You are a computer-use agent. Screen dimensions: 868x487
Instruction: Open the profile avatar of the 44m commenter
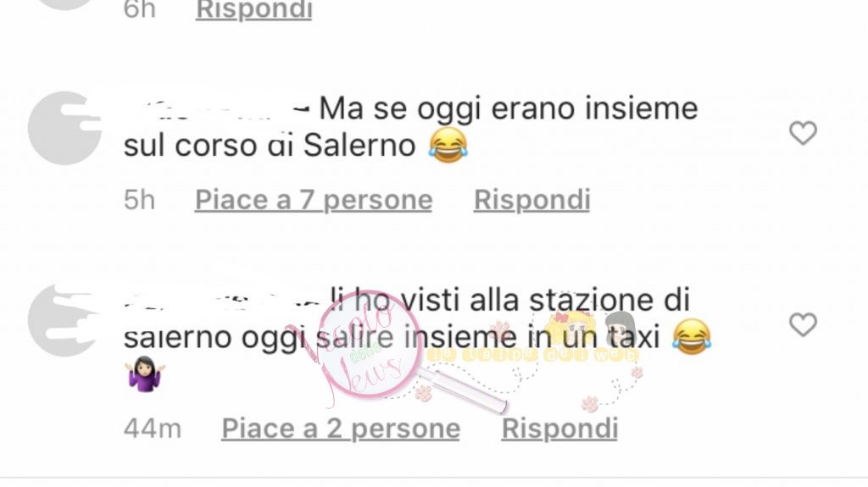[x=64, y=320]
